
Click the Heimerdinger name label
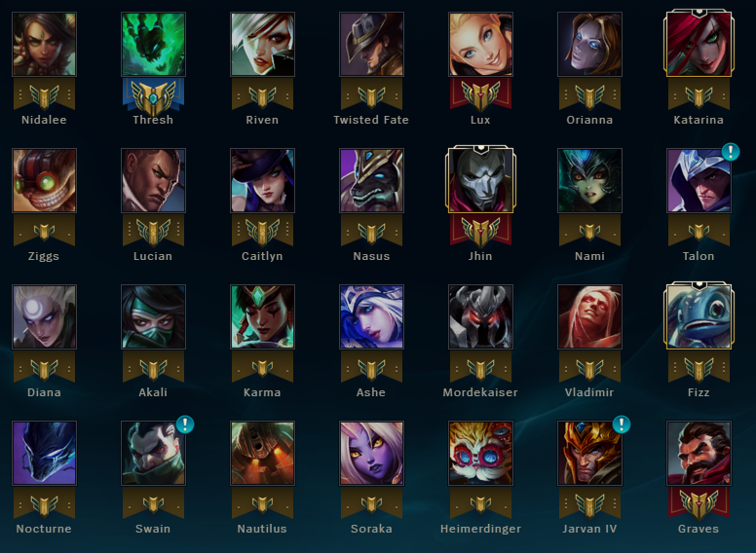pyautogui.click(x=480, y=529)
